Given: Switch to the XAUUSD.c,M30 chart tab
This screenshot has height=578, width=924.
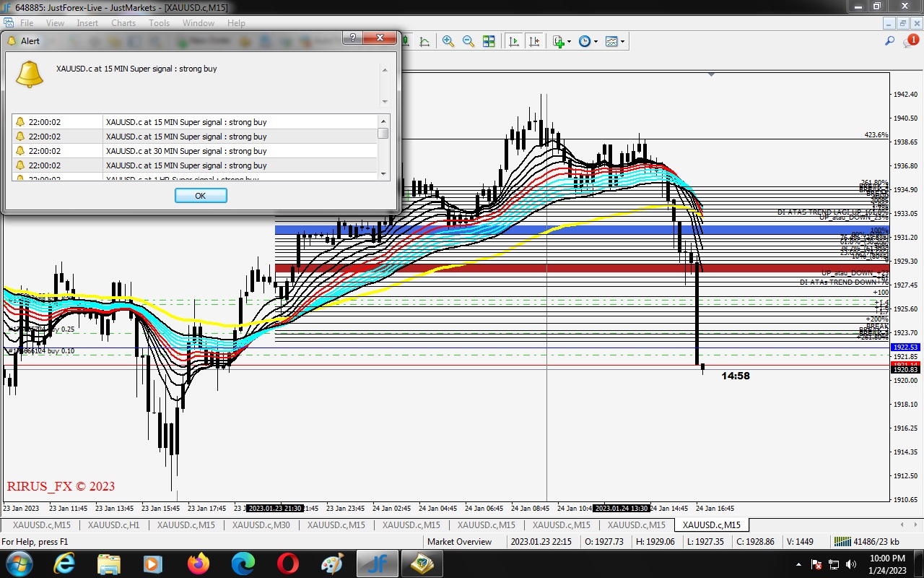Looking at the screenshot, I should 261,525.
